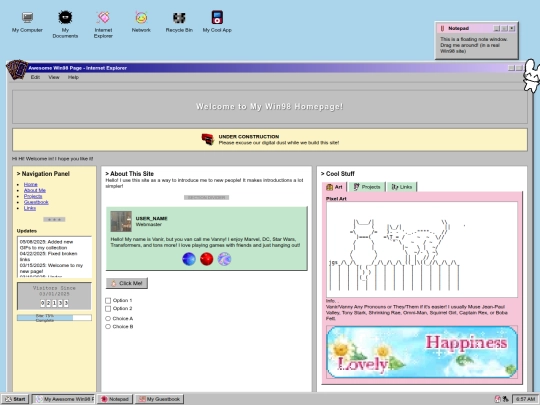This screenshot has width=540, height=405.
Task: Follow the Projects navigation link
Action: coord(33,196)
